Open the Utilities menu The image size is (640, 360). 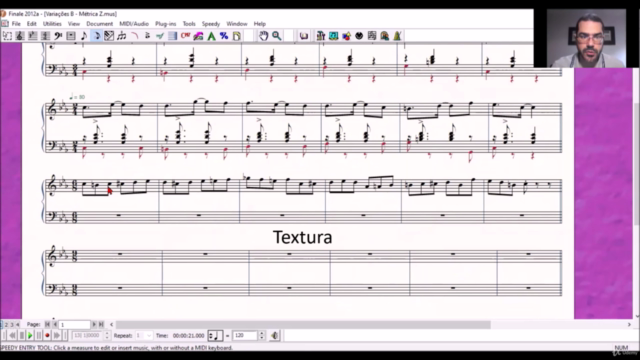point(52,24)
